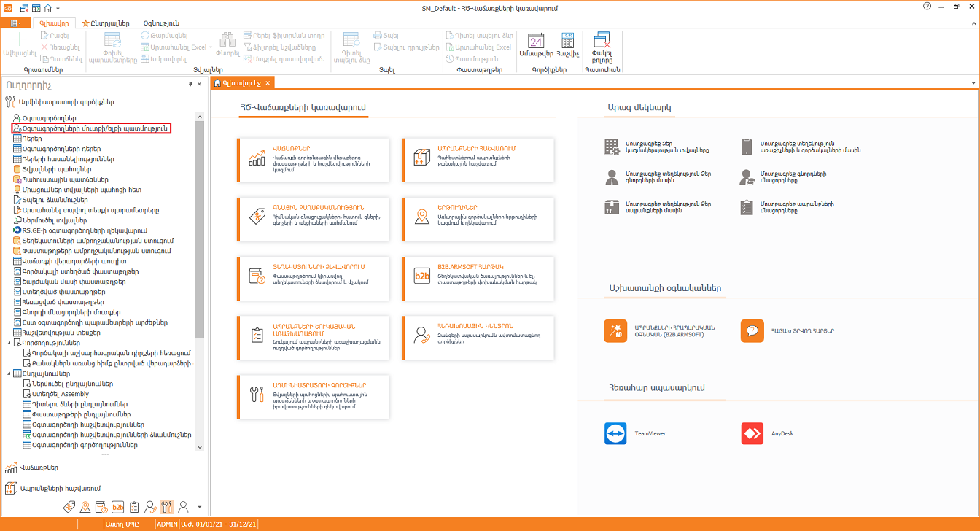Launch AnyDesk remote support
Screen dimensions: 980x531
pos(752,433)
